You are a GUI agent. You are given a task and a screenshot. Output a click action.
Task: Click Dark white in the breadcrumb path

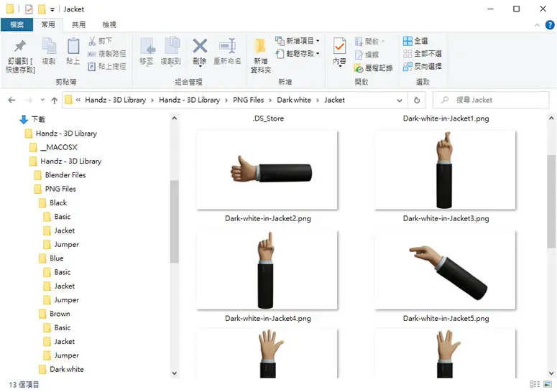coord(294,100)
